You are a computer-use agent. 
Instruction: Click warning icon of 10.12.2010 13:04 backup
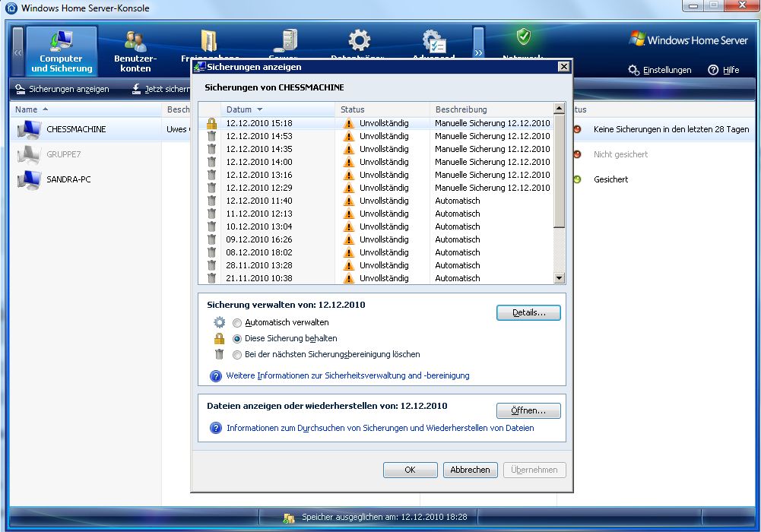point(348,226)
